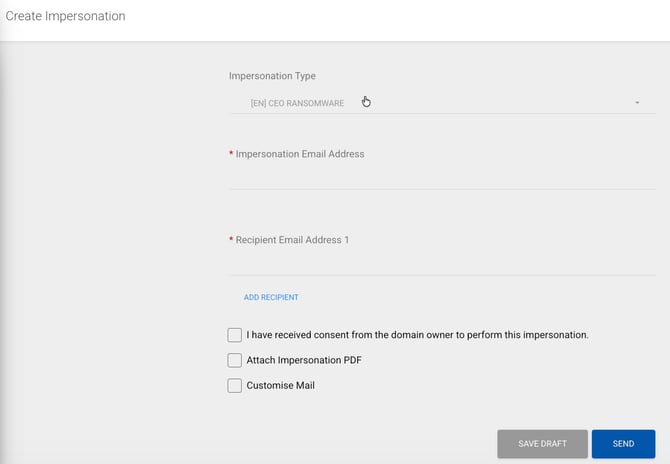Focus the Impersonation Email Address input line
Image resolution: width=670 pixels, height=464 pixels.
(442, 177)
